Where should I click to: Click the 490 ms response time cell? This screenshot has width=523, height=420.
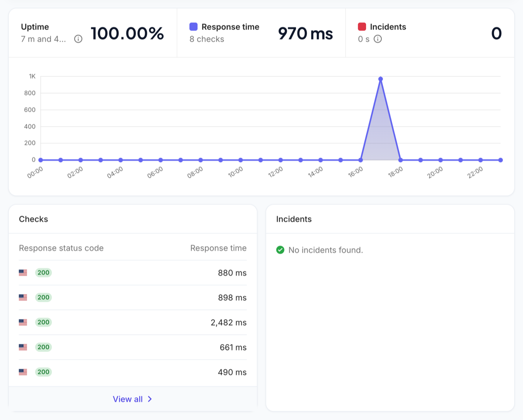232,373
